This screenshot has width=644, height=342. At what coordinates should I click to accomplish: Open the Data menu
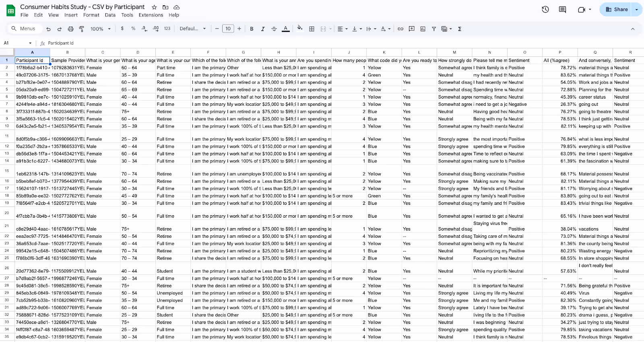[x=110, y=15]
